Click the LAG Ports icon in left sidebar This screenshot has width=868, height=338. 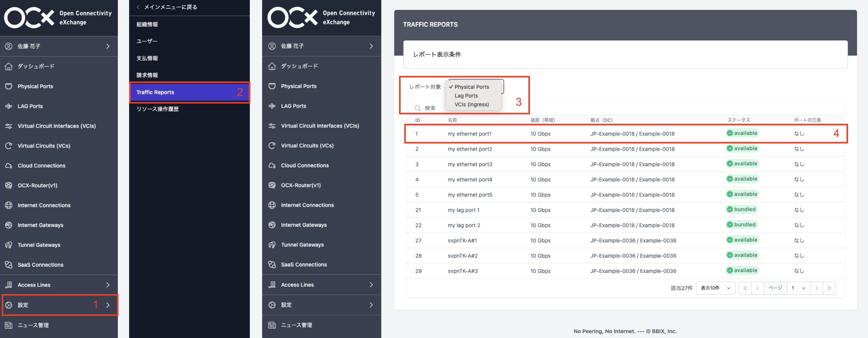(x=9, y=106)
